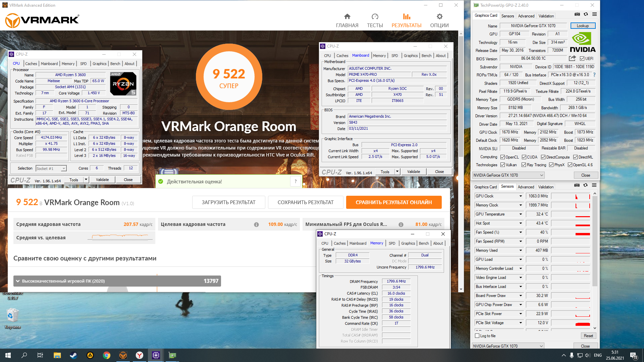644x362 pixels.
Task: Show info for Минимальный FPS для Oculus
Action: coord(401,225)
